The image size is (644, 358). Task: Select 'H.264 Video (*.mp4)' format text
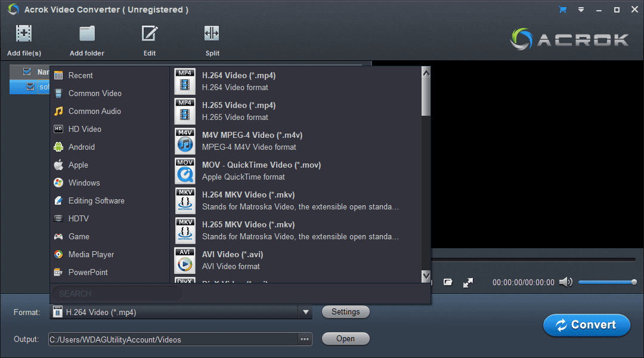coord(239,76)
